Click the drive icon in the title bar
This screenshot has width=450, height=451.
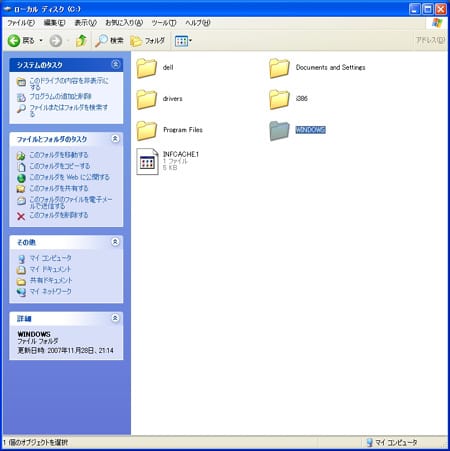(x=7, y=9)
